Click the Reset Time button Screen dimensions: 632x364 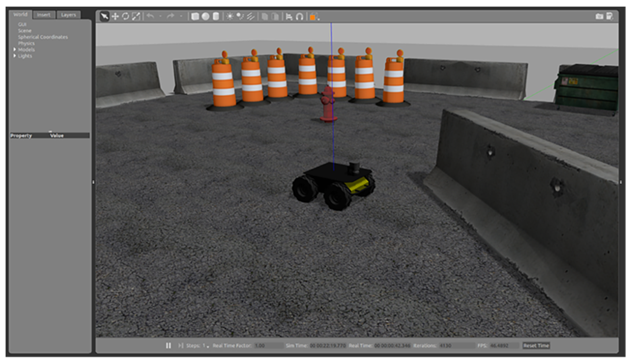click(536, 345)
